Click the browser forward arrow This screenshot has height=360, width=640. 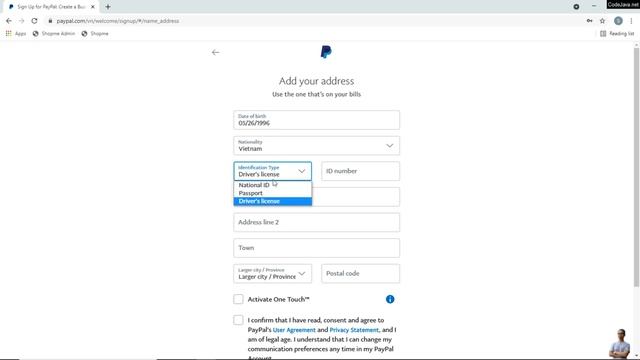[x=21, y=21]
